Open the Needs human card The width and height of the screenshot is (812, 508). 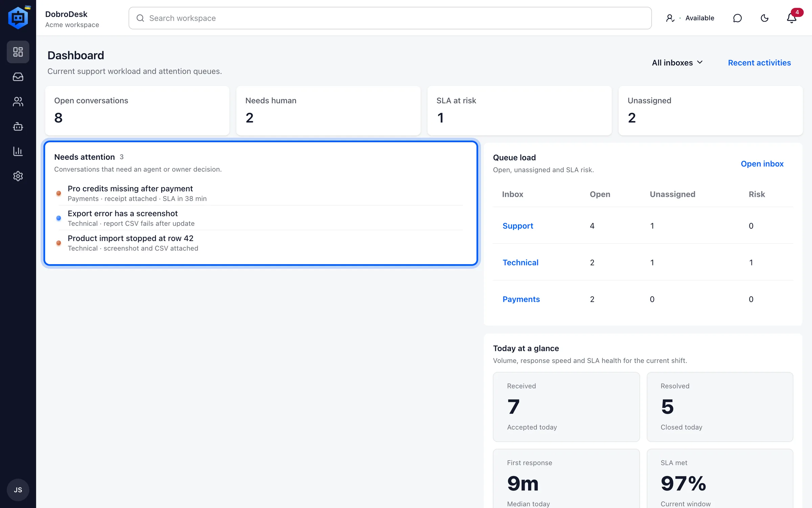(328, 111)
